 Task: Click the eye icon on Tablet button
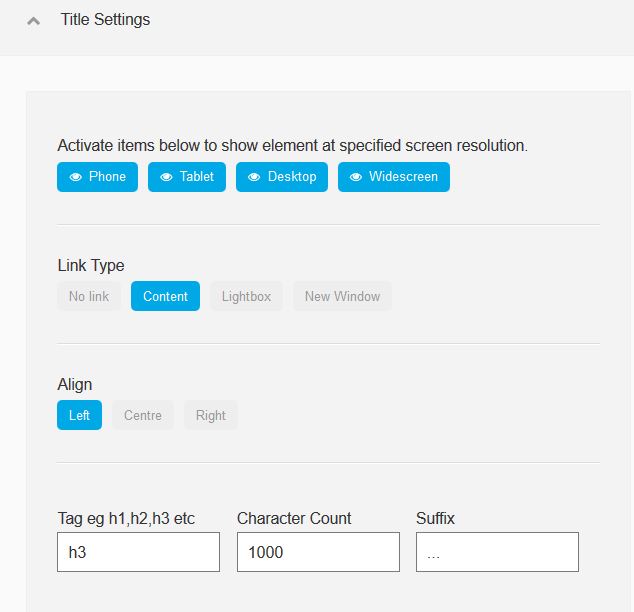click(x=166, y=177)
